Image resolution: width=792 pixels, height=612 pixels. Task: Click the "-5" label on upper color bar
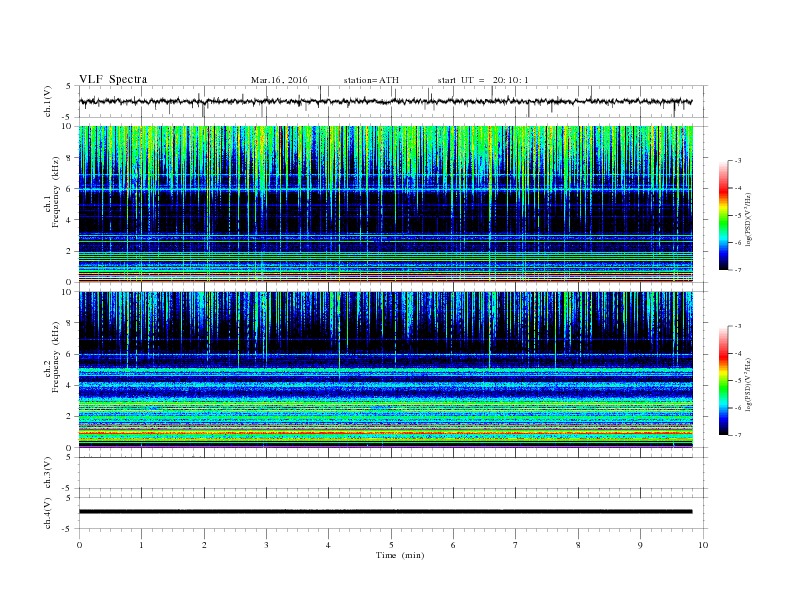pyautogui.click(x=738, y=215)
